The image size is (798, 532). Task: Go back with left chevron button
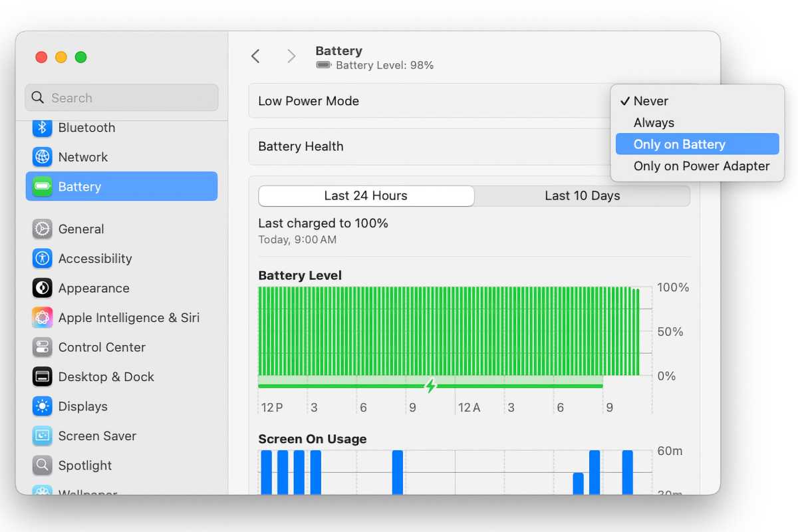pos(255,57)
